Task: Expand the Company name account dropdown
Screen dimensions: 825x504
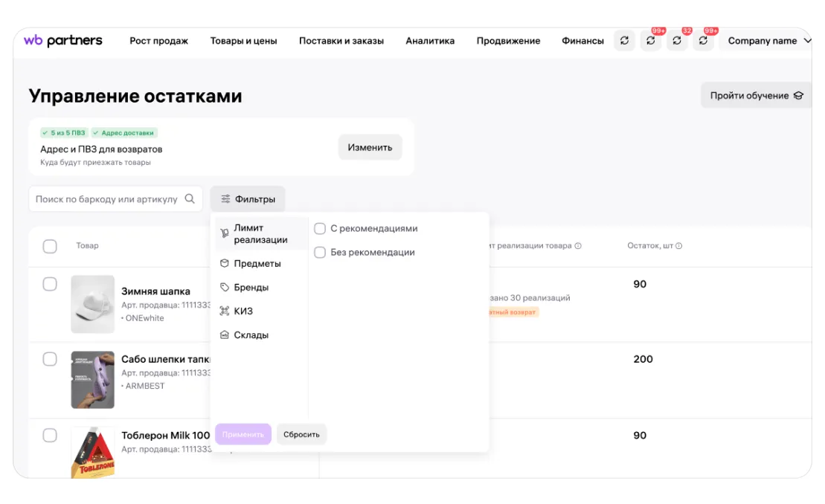Action: point(769,41)
